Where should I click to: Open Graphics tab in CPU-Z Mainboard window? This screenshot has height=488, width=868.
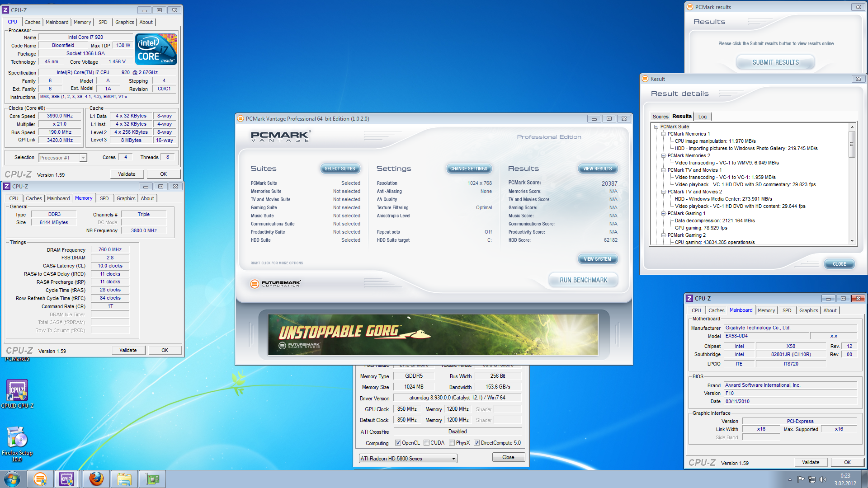point(808,310)
